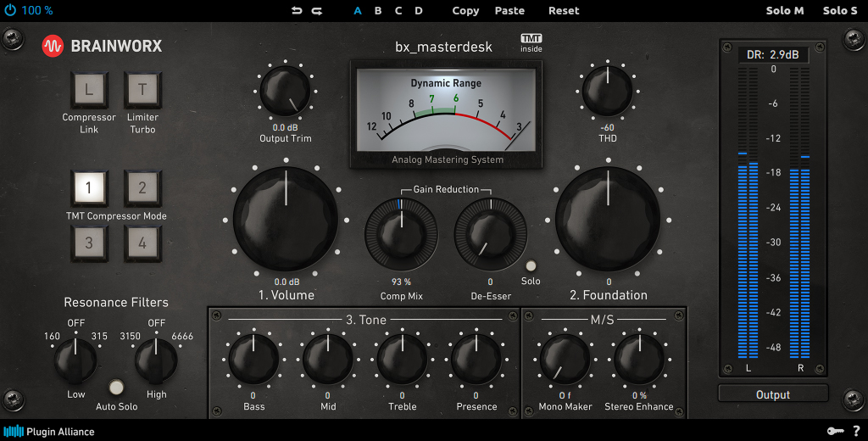
Task: Click the power bypass icon
Action: click(9, 11)
